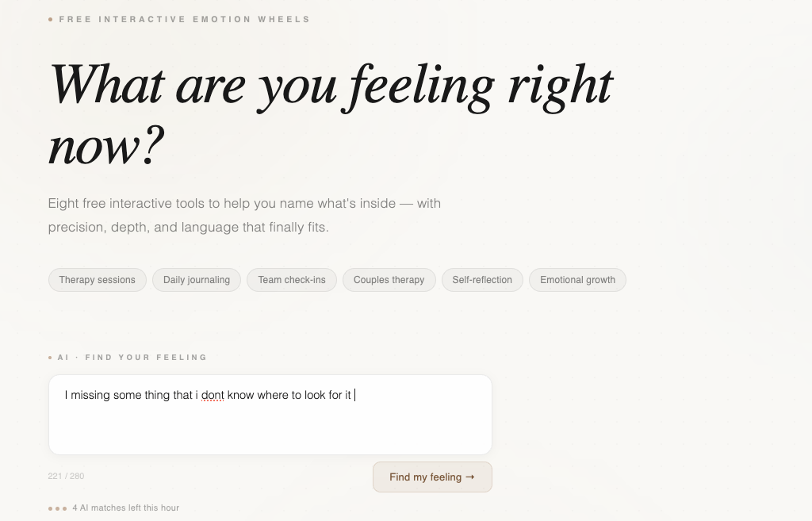
Task: Toggle the Daily journaling filter pill
Action: pos(196,280)
